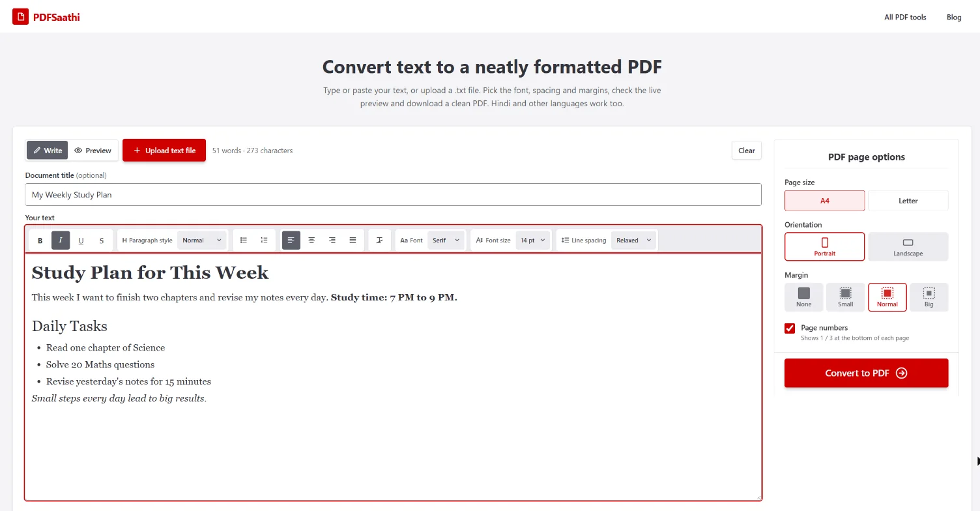The height and width of the screenshot is (511, 980).
Task: Align text right
Action: tap(332, 241)
